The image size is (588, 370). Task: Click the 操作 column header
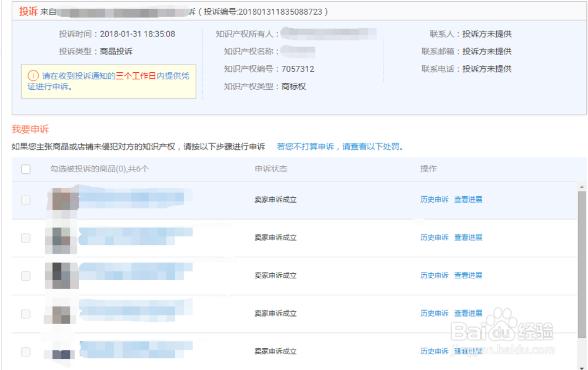click(x=429, y=169)
